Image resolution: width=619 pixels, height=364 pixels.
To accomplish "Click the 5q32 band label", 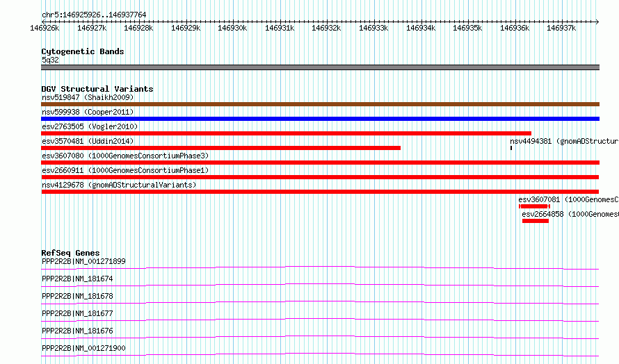I will pos(50,60).
